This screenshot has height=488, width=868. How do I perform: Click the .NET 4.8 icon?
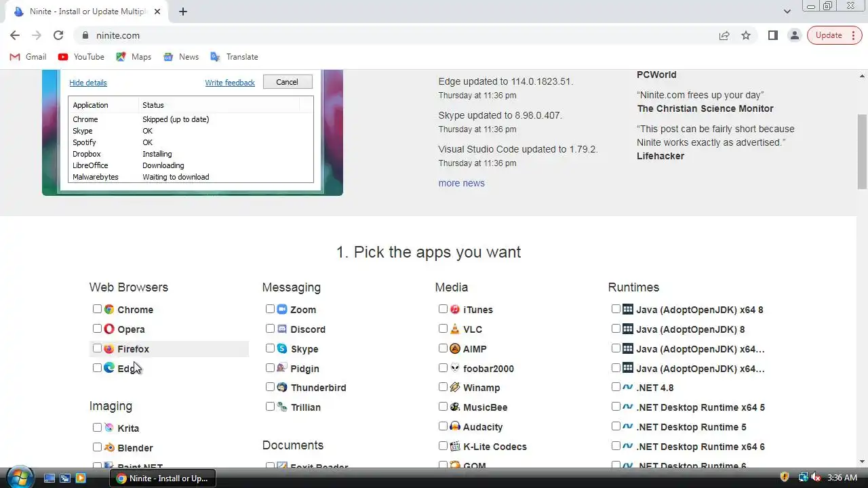(628, 387)
